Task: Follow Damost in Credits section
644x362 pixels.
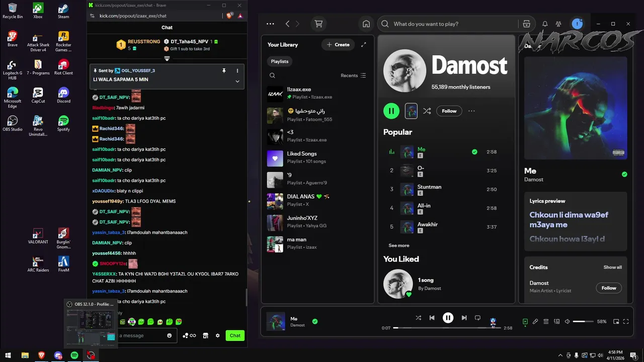Action: [x=609, y=288]
